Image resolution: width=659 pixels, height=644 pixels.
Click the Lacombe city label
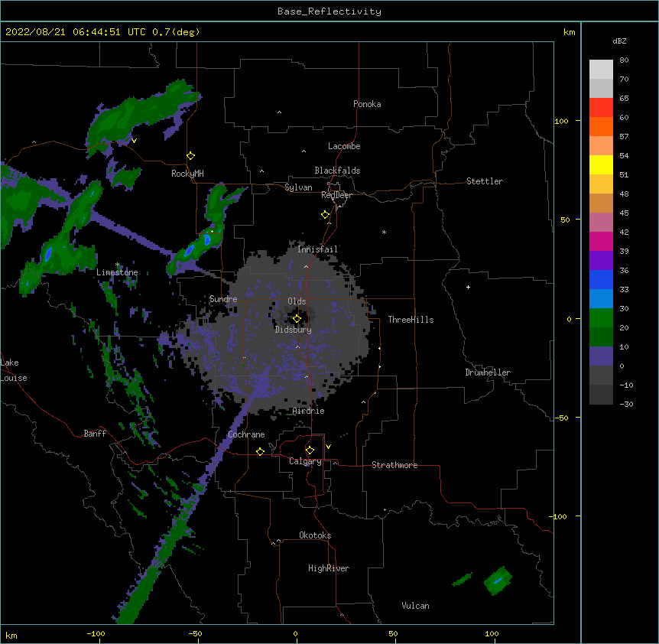coord(344,146)
